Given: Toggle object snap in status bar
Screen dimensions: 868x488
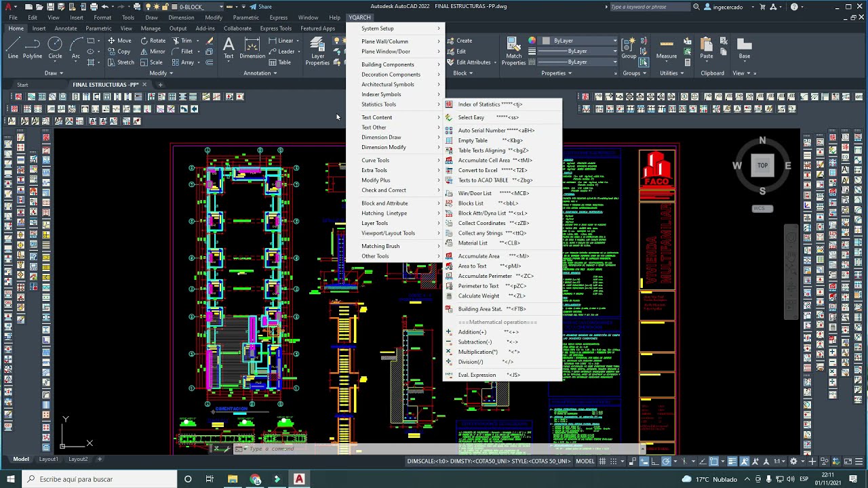Looking at the screenshot, I should click(x=713, y=461).
